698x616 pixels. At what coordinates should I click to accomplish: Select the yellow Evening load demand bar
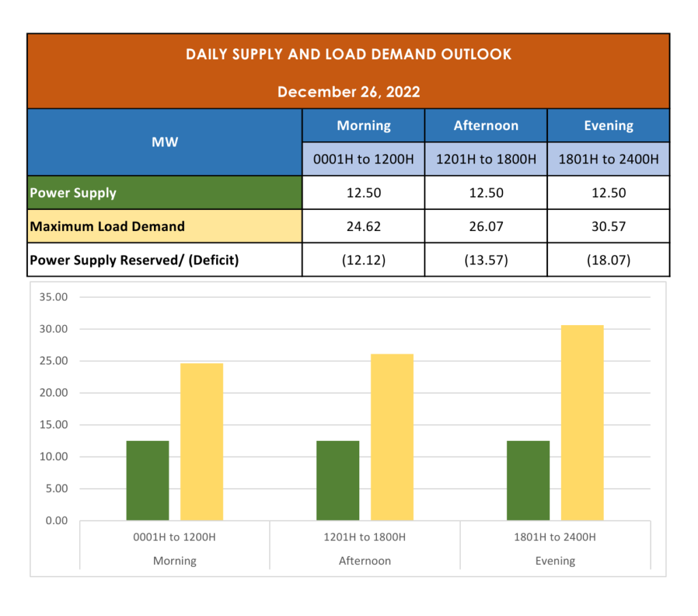tap(582, 422)
